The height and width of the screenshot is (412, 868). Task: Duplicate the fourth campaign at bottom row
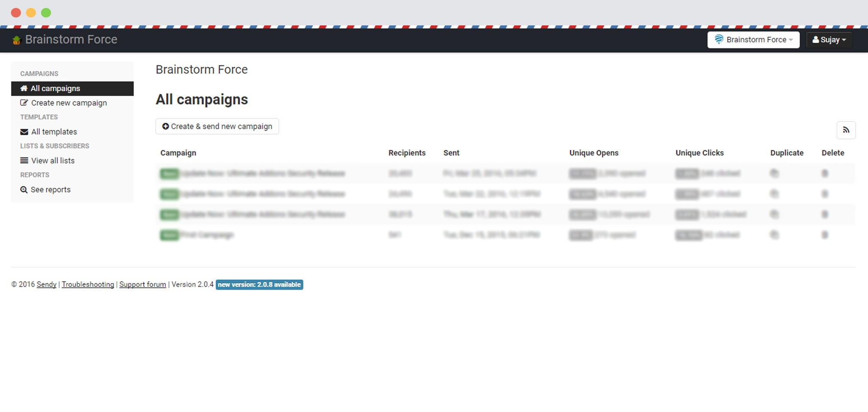tap(774, 235)
